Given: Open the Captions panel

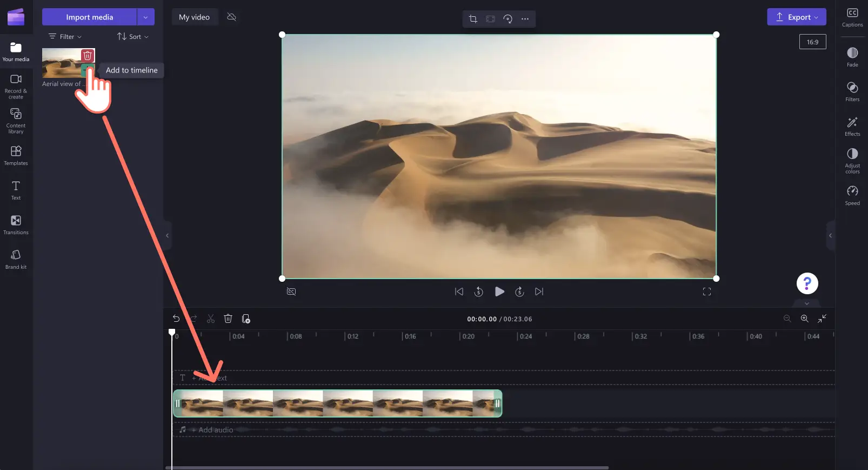Looking at the screenshot, I should click(x=852, y=17).
